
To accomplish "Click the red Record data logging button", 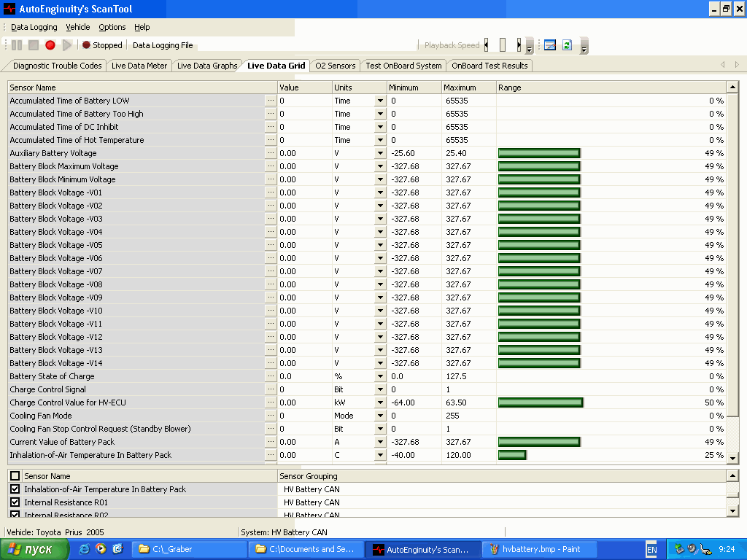I will pos(50,45).
